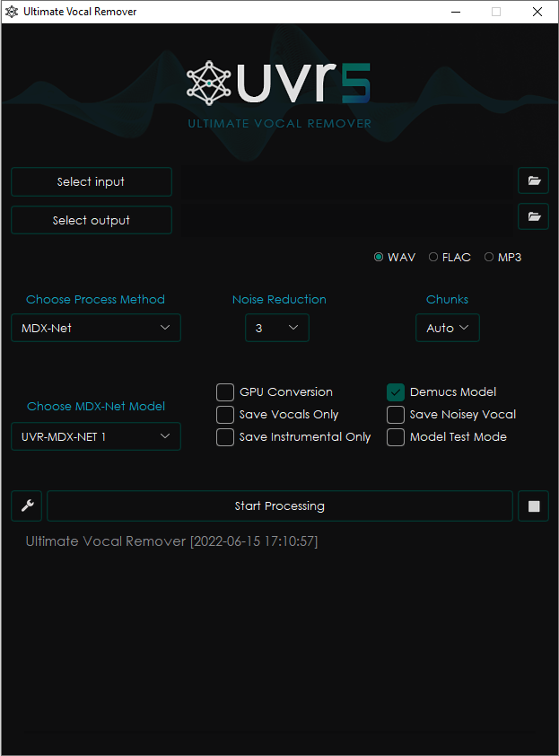
Task: Enable Save Vocals Only option
Action: pyautogui.click(x=225, y=415)
